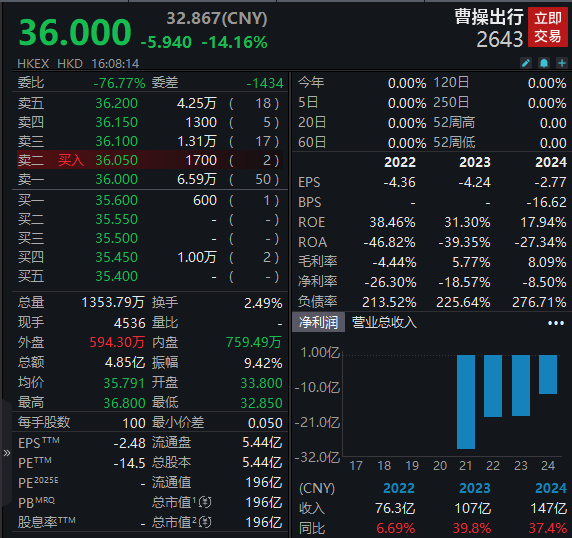572x538 pixels.
Task: Select 买一 price 35.600
Action: 116,200
